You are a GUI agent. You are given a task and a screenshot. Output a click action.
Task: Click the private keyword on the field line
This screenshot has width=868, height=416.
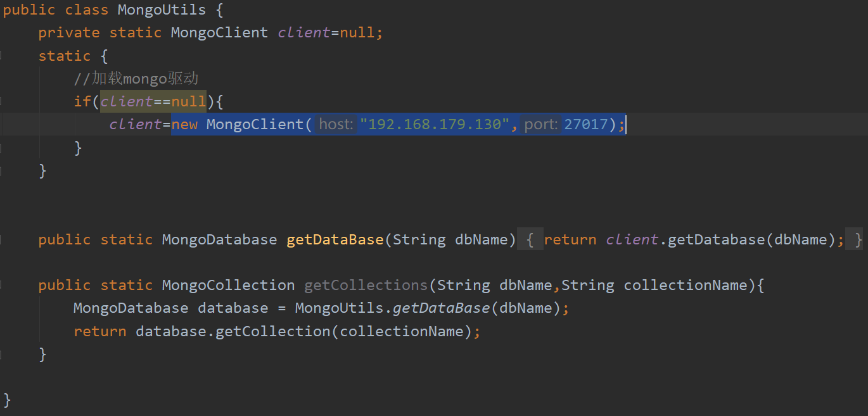tap(68, 33)
